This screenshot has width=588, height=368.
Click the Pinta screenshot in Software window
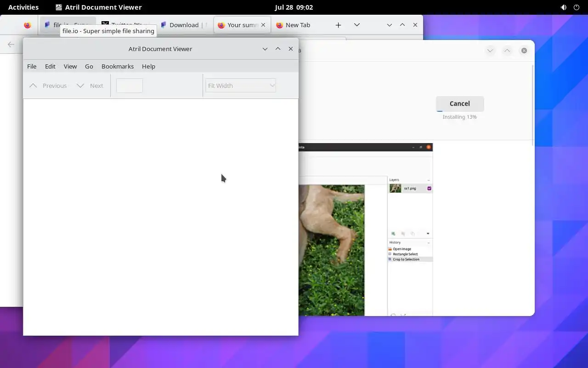tap(366, 230)
